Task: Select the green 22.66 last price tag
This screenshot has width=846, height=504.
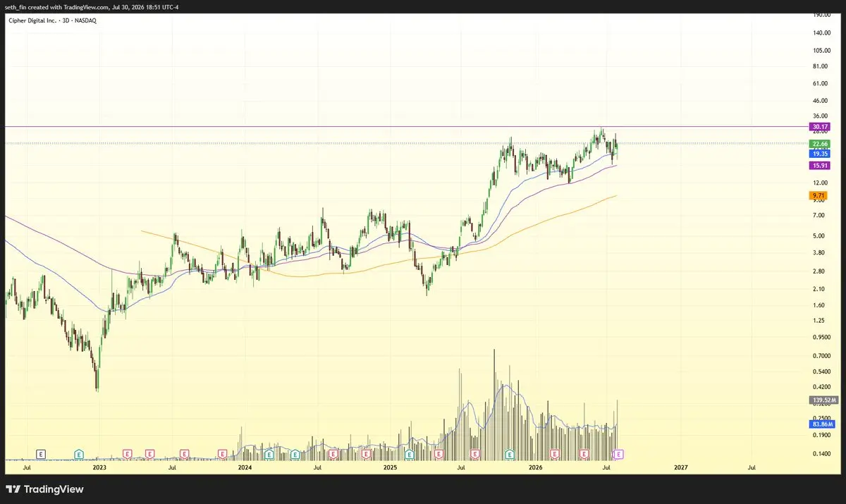Action: coord(819,144)
